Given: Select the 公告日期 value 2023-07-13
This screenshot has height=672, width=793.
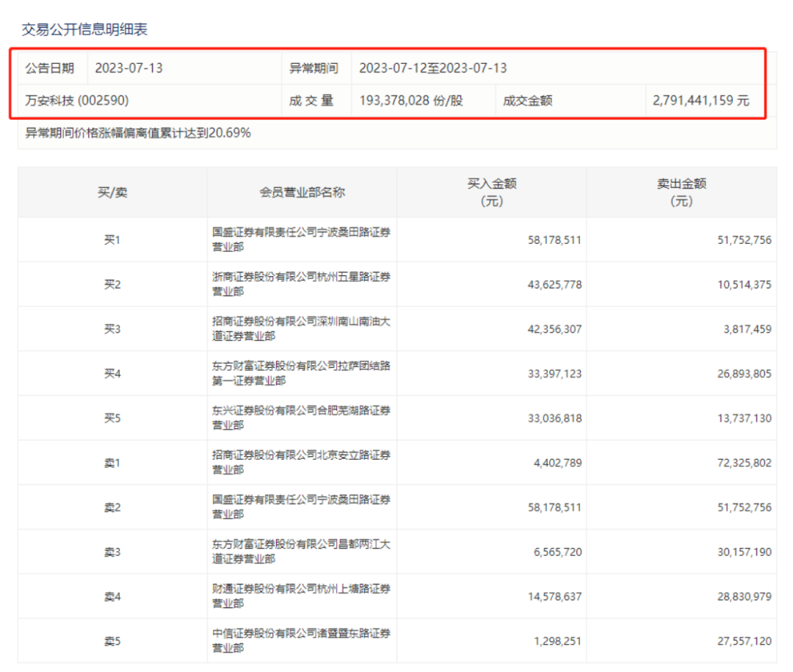Looking at the screenshot, I should click(128, 68).
